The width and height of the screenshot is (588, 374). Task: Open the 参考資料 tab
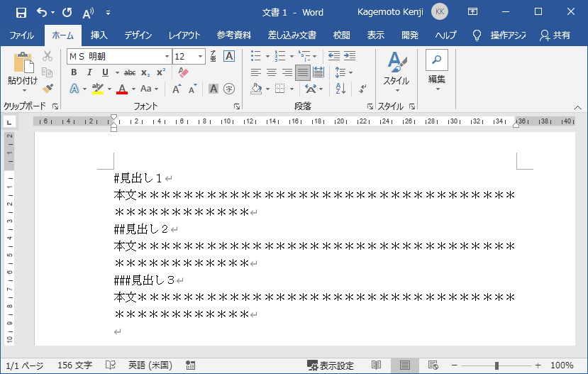[234, 35]
